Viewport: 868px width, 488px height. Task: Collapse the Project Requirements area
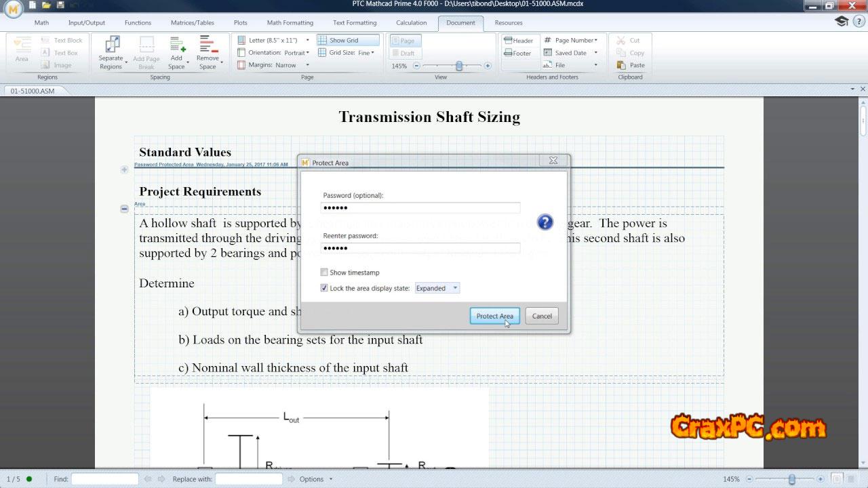tap(124, 209)
